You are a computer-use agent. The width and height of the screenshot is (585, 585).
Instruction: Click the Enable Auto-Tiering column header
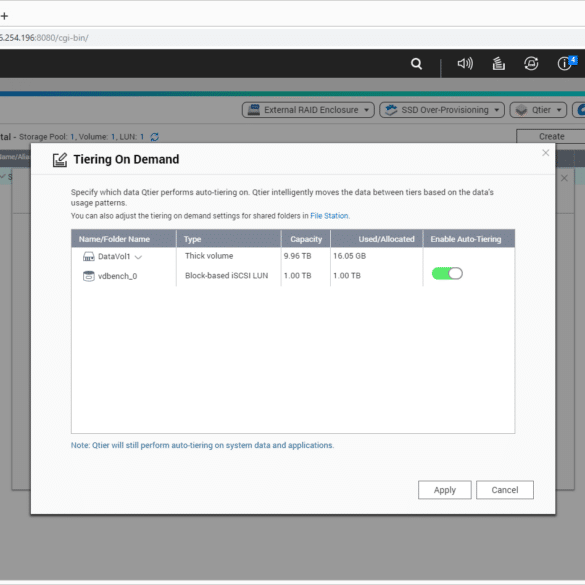469,239
